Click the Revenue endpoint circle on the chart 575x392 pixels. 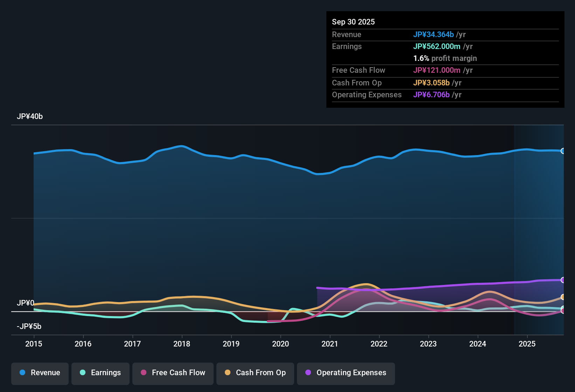pyautogui.click(x=563, y=151)
